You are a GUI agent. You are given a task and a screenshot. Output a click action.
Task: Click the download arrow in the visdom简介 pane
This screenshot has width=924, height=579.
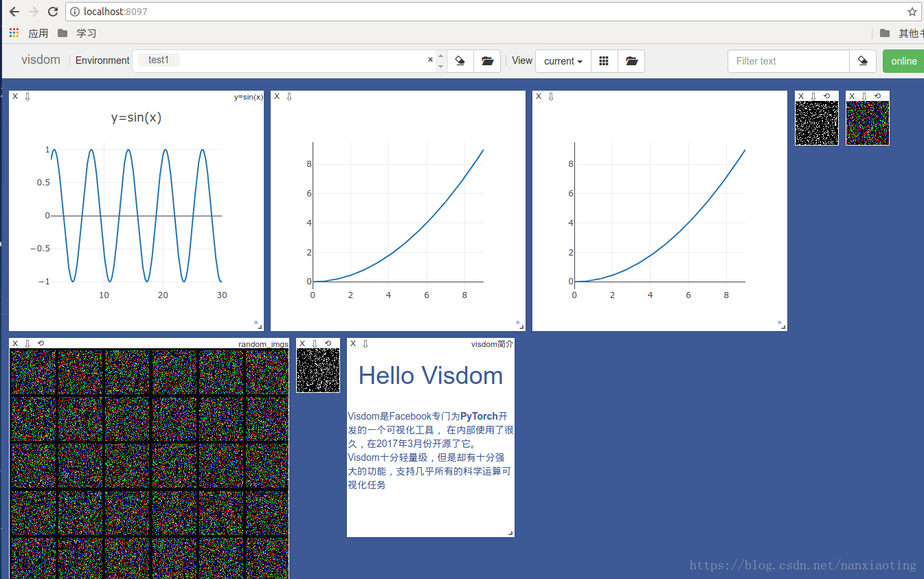tap(365, 343)
